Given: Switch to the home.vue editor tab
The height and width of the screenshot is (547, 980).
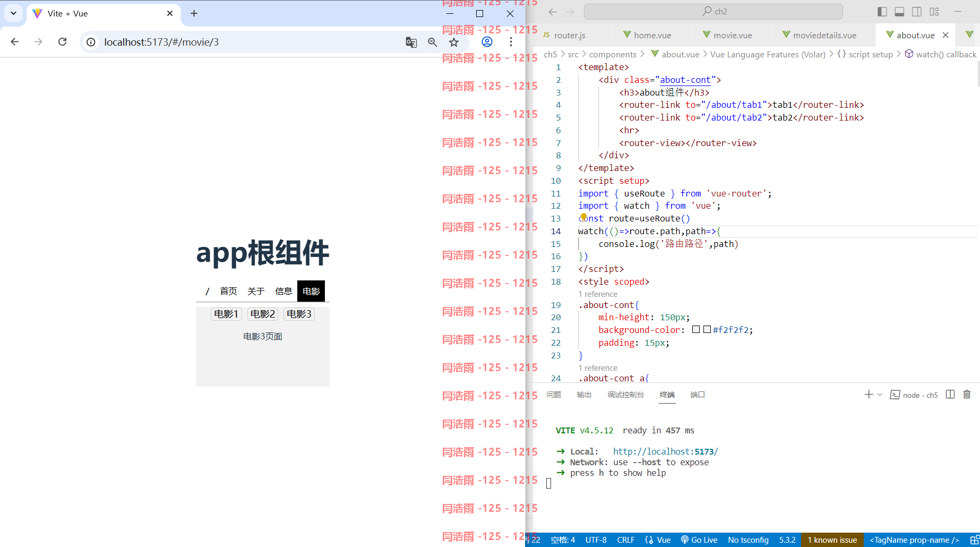Looking at the screenshot, I should 652,35.
